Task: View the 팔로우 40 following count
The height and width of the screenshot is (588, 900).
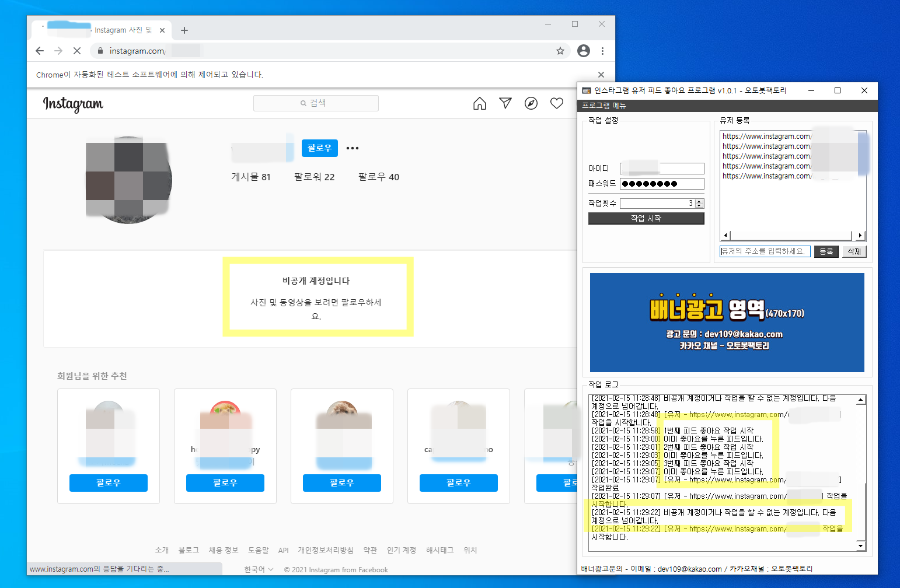Action: click(x=379, y=177)
